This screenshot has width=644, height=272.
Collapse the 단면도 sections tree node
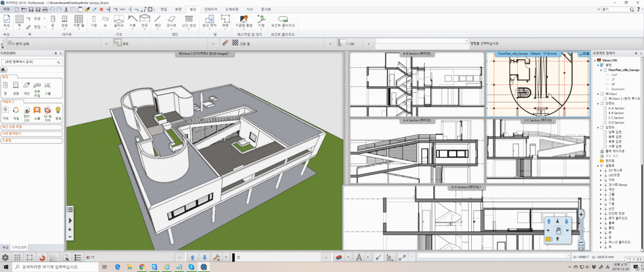pos(597,103)
